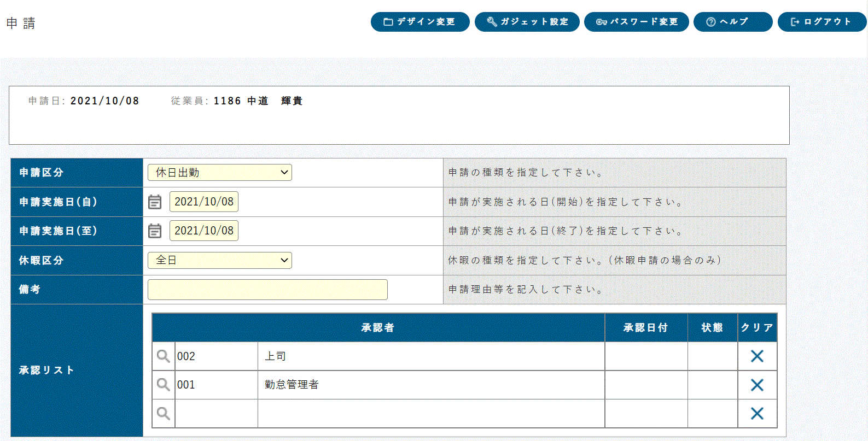Open ガジェット設定 settings

coord(527,22)
